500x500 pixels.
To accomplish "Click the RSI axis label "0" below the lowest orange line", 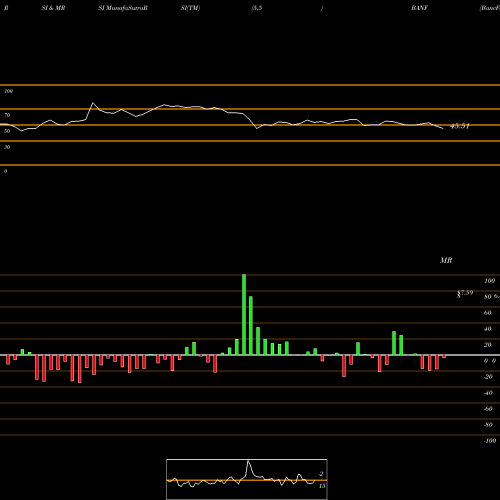I will [5, 171].
